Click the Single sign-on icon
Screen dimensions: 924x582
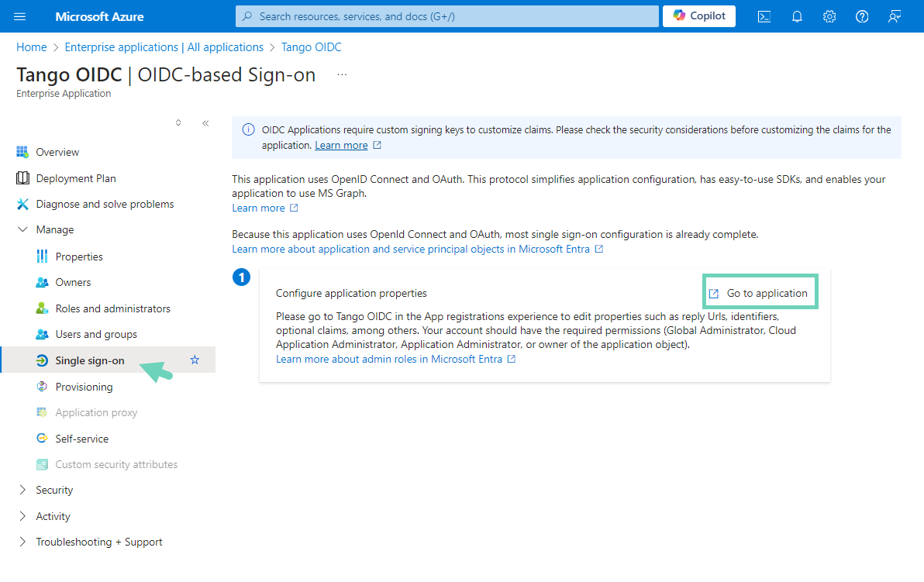pos(42,360)
